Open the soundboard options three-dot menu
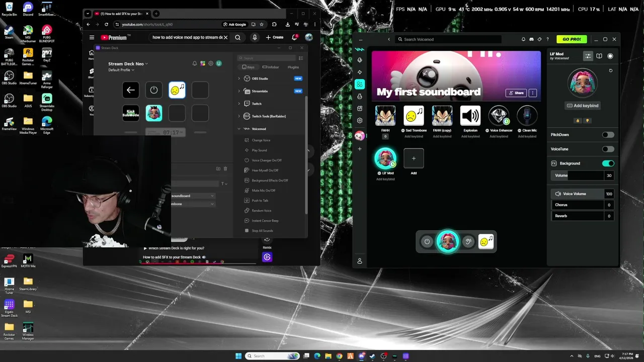This screenshot has width=644, height=362. click(x=533, y=93)
